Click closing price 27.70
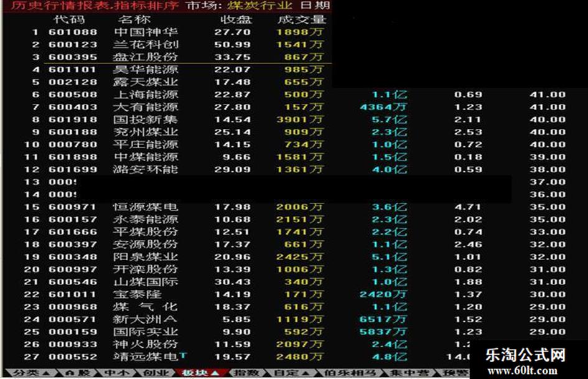 [233, 32]
